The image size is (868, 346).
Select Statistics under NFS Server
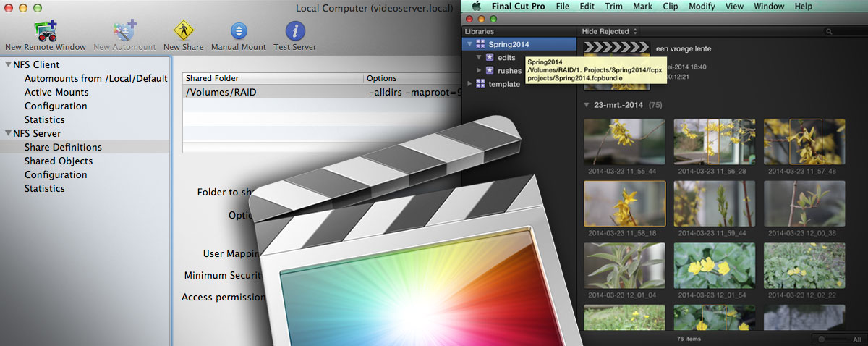45,188
